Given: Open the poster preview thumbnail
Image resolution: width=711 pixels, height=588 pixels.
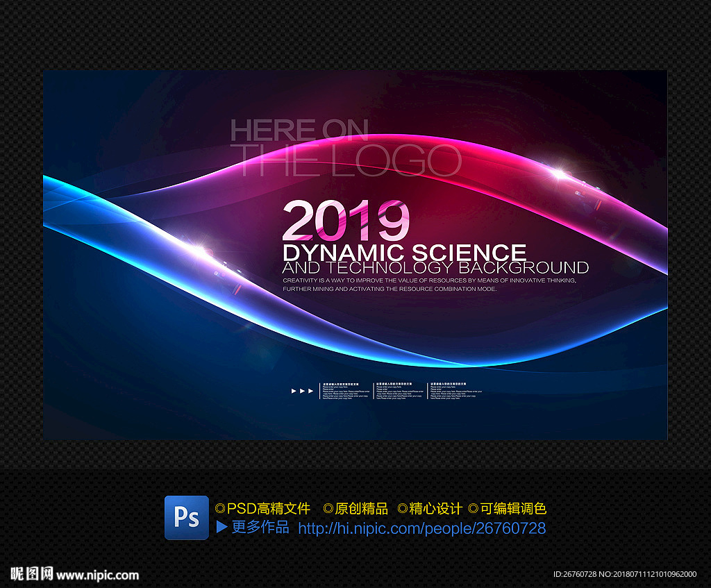Looking at the screenshot, I should click(355, 255).
